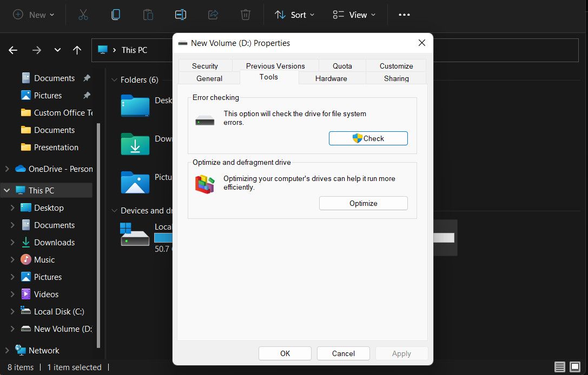This screenshot has width=588, height=375.
Task: Switch to large thumbnails view icon
Action: coord(574,367)
